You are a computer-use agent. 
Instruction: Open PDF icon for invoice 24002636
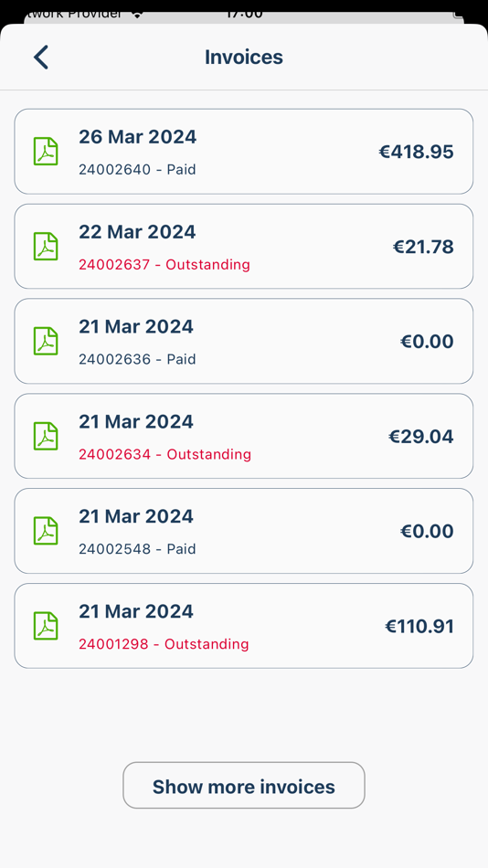click(x=46, y=341)
